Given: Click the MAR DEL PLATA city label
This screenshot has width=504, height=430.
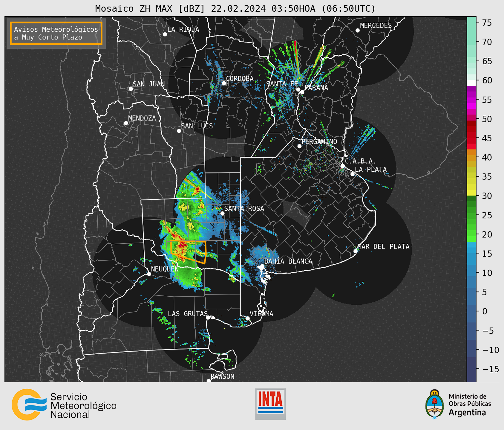Looking at the screenshot, I should tap(384, 247).
